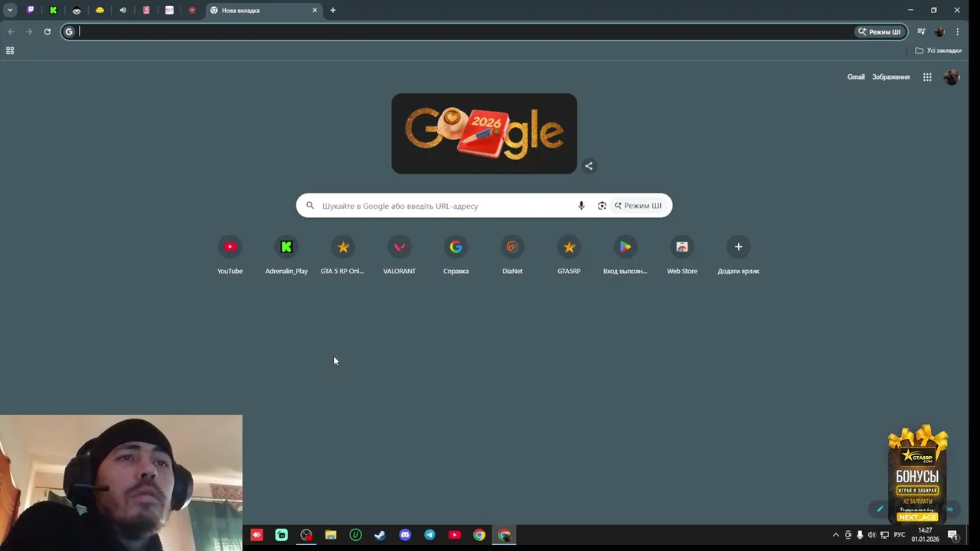Share the Google doodle
The image size is (980, 551).
click(589, 165)
